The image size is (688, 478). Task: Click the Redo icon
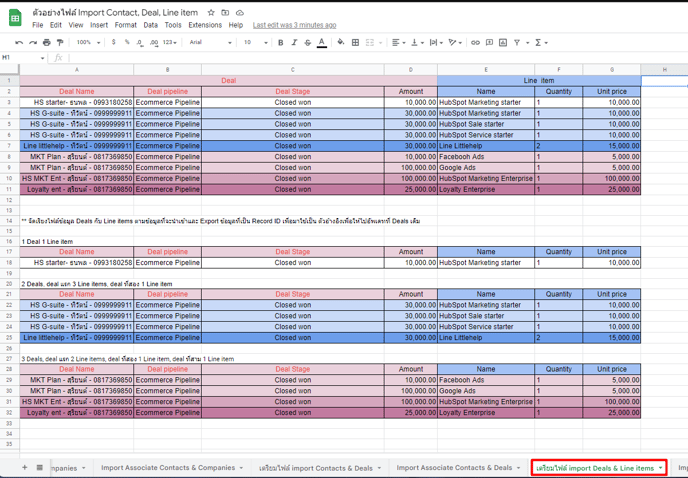pyautogui.click(x=33, y=43)
